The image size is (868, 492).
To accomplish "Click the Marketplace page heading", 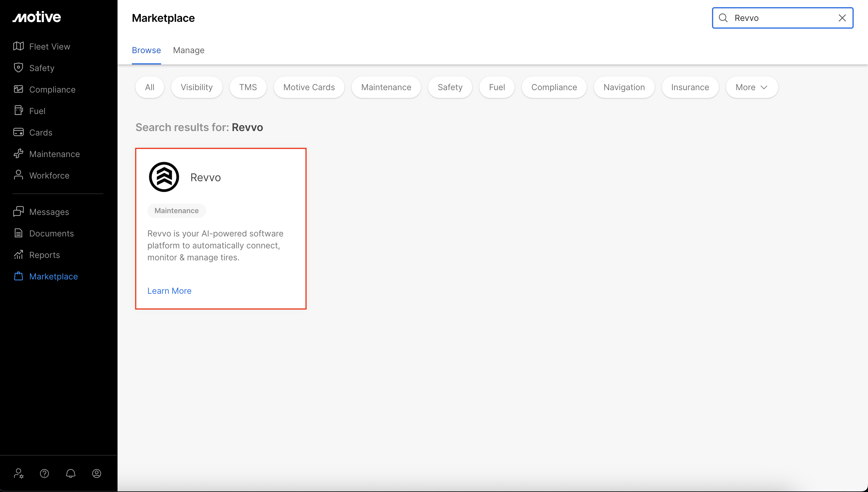I will pyautogui.click(x=163, y=18).
